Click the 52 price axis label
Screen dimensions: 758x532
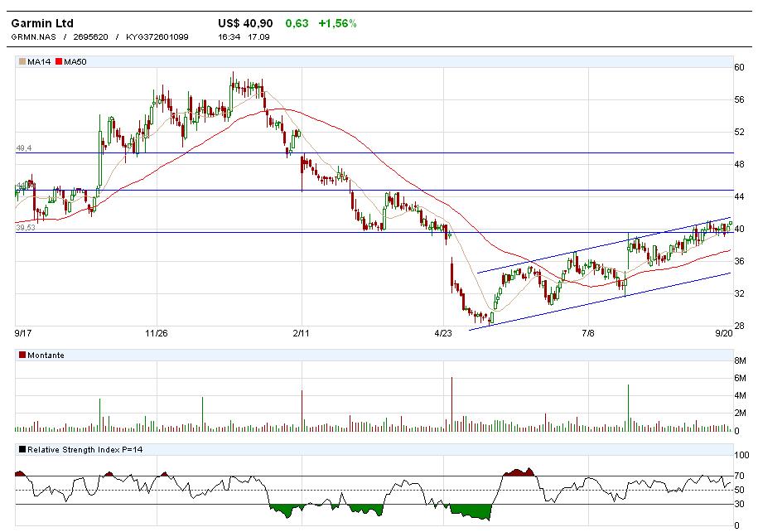739,132
